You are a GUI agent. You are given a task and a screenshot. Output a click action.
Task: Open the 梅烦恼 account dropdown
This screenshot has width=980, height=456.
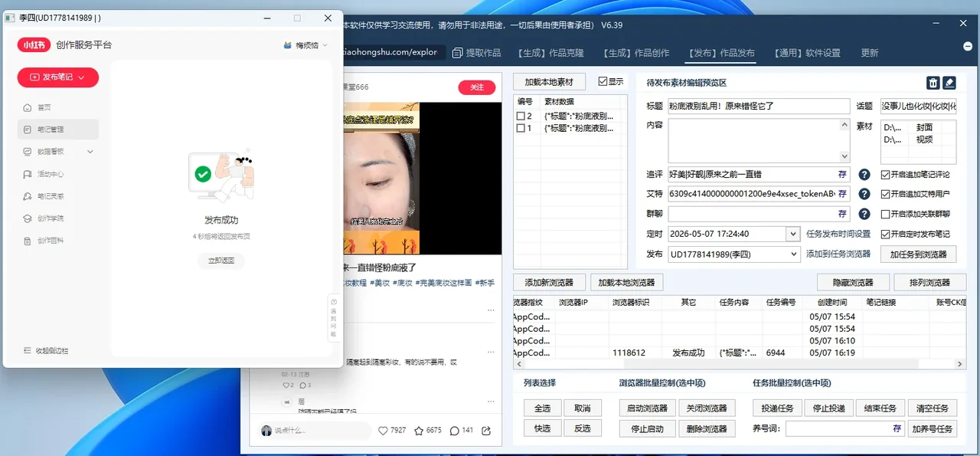pyautogui.click(x=325, y=45)
